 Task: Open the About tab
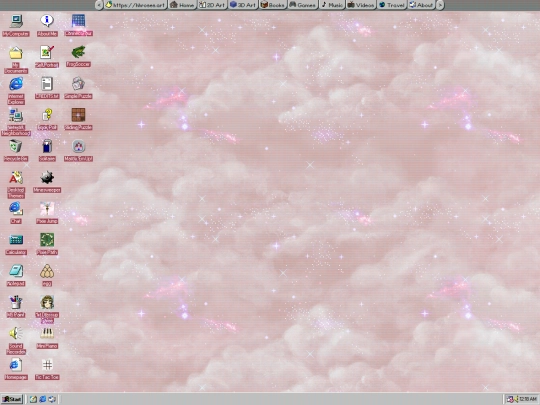422,5
